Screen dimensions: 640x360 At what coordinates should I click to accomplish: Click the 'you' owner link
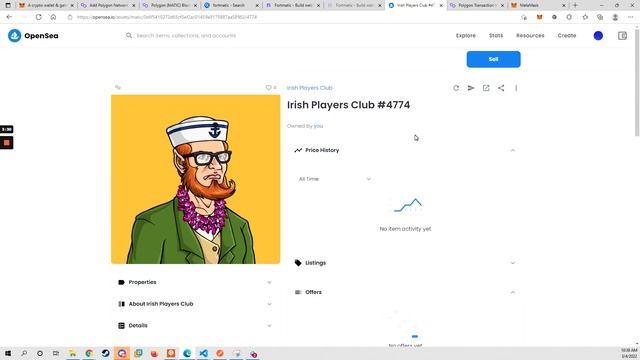pyautogui.click(x=318, y=126)
